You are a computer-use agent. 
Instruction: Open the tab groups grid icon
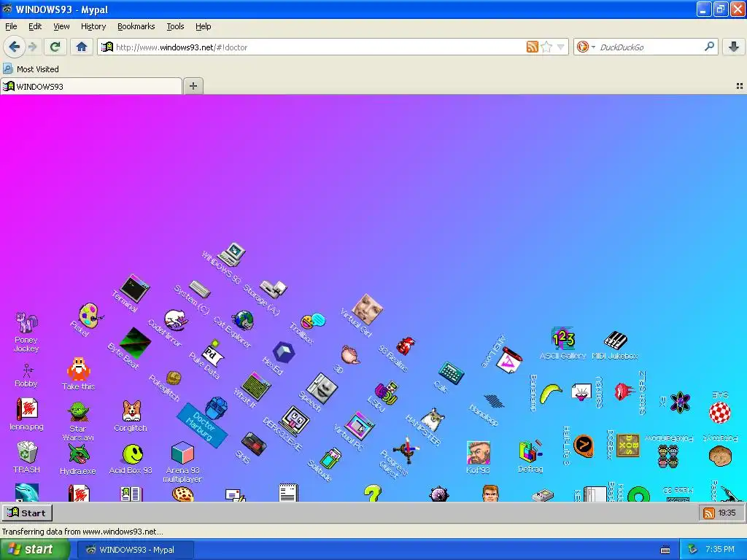tap(740, 86)
